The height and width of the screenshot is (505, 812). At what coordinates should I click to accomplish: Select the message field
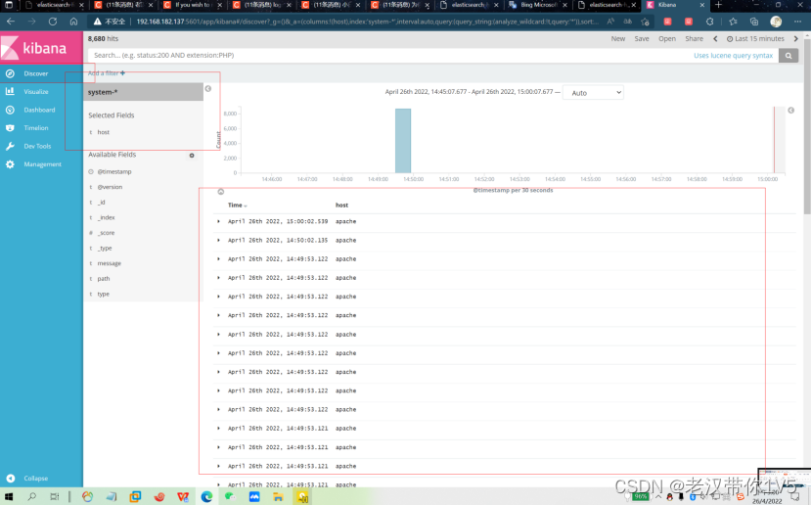(x=110, y=263)
